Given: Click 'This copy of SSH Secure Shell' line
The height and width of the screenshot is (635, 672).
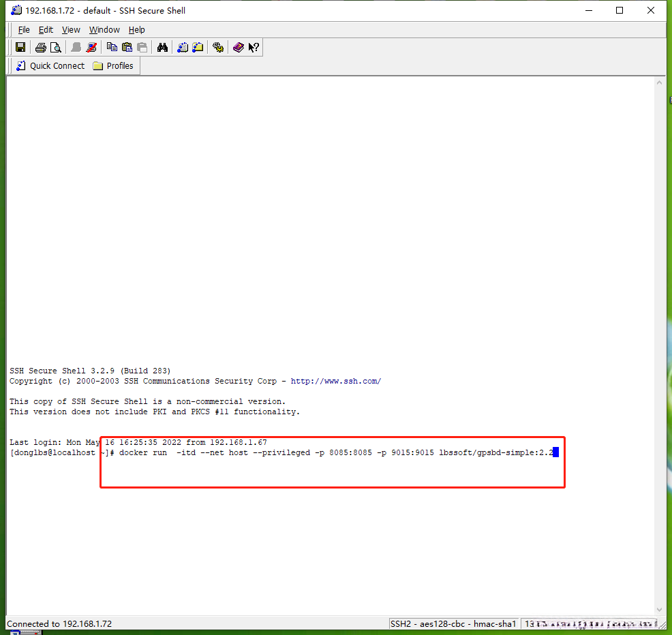Looking at the screenshot, I should click(147, 401).
